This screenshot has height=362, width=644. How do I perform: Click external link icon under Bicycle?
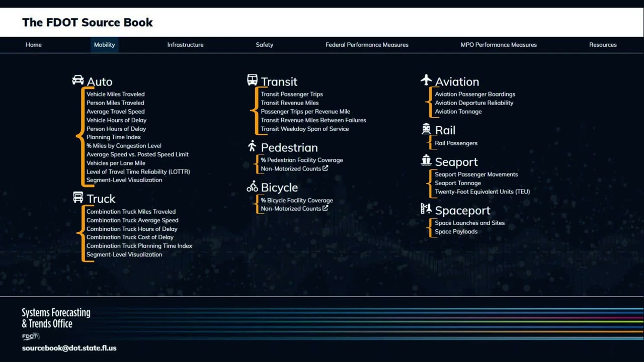(x=326, y=208)
